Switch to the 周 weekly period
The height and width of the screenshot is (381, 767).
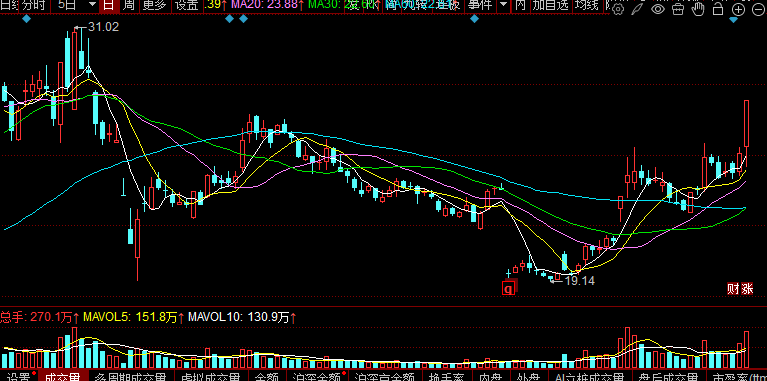pos(129,5)
